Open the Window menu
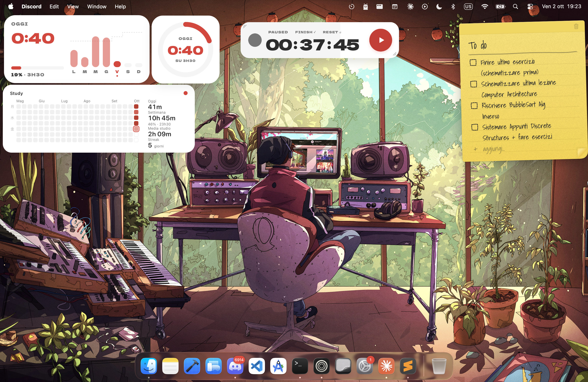The width and height of the screenshot is (588, 382). 97,7
